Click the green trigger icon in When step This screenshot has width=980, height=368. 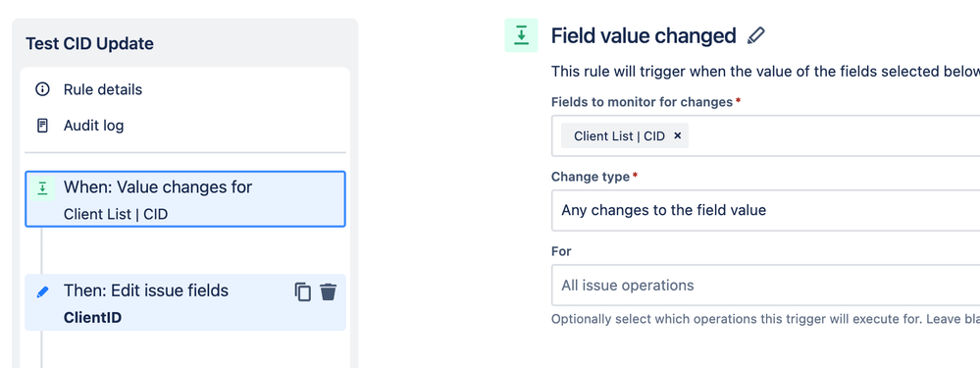tap(42, 188)
